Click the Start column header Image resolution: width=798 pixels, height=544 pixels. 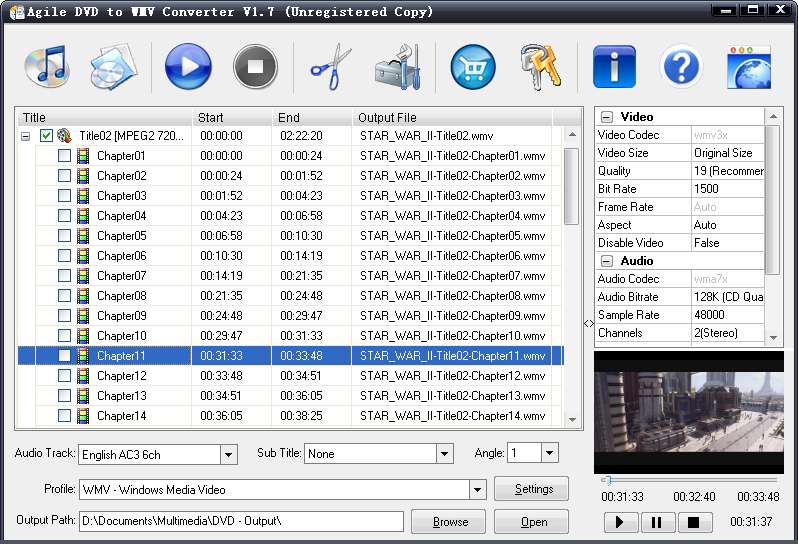click(x=232, y=118)
